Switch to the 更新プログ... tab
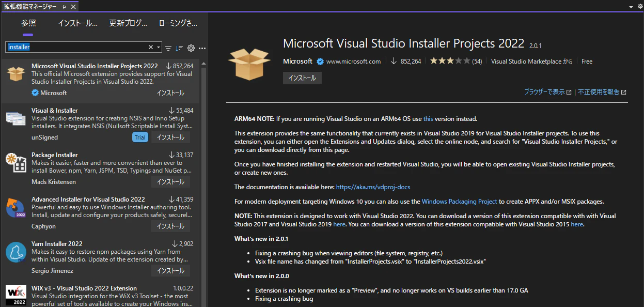This screenshot has height=307, width=644. [x=129, y=23]
